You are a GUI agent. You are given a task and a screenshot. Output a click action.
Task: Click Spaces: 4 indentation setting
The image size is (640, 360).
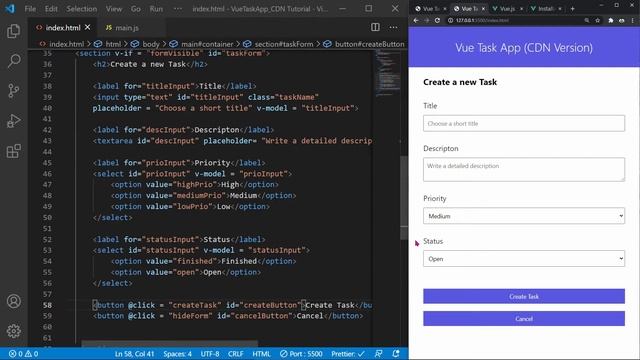pyautogui.click(x=178, y=354)
